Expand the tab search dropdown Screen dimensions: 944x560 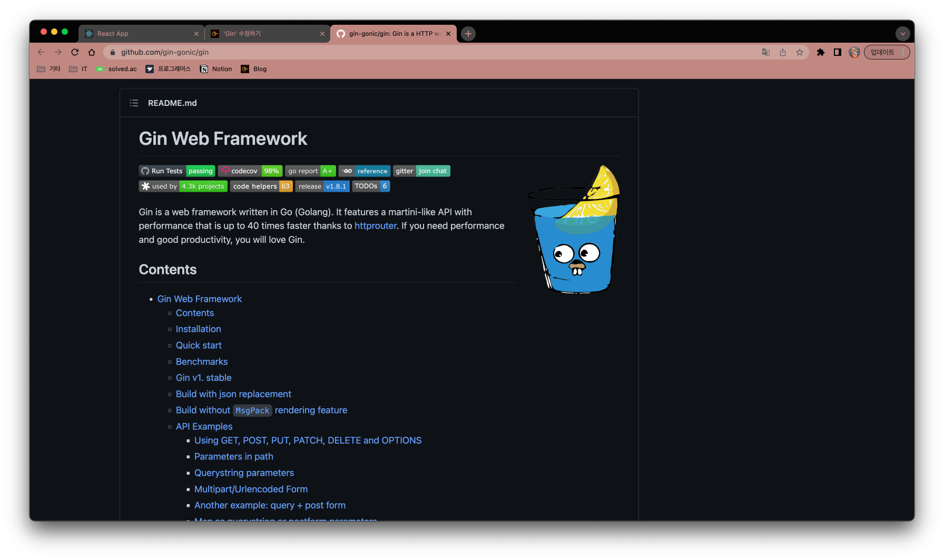(903, 34)
